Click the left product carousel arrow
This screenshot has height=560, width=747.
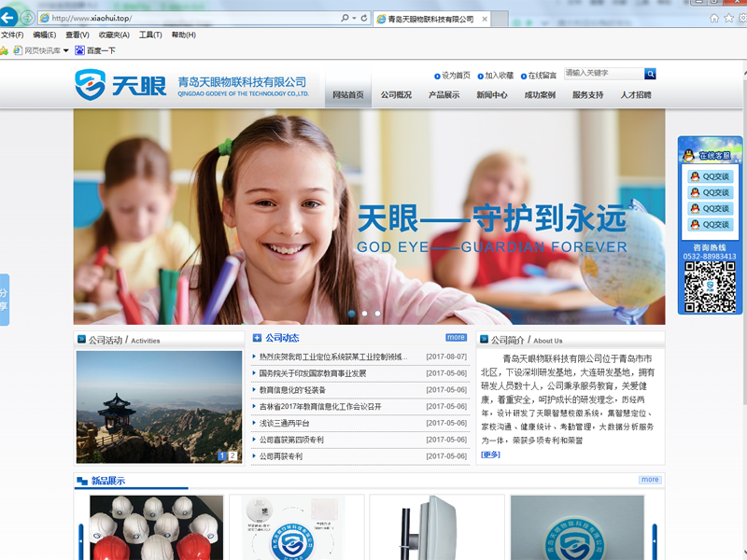click(81, 541)
